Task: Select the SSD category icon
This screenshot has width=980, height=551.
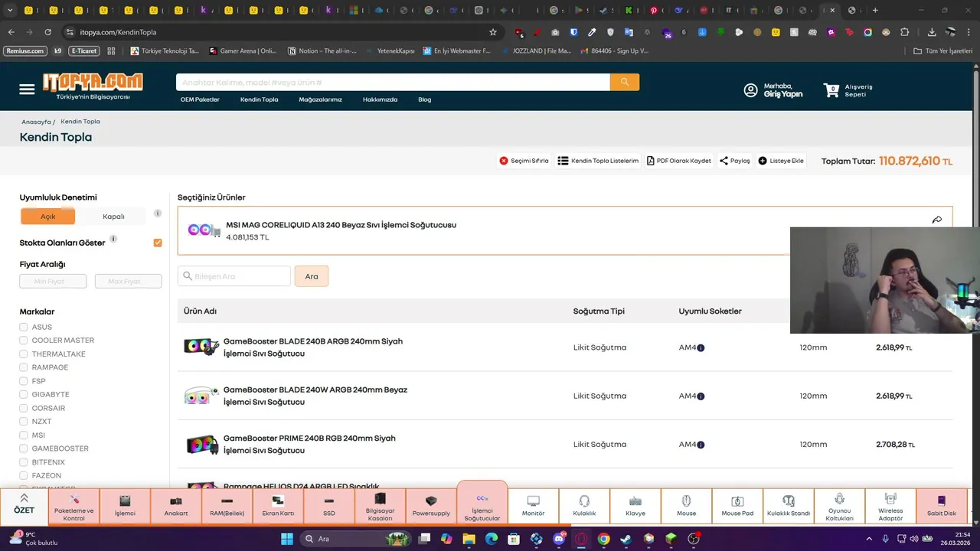Action: [x=329, y=506]
